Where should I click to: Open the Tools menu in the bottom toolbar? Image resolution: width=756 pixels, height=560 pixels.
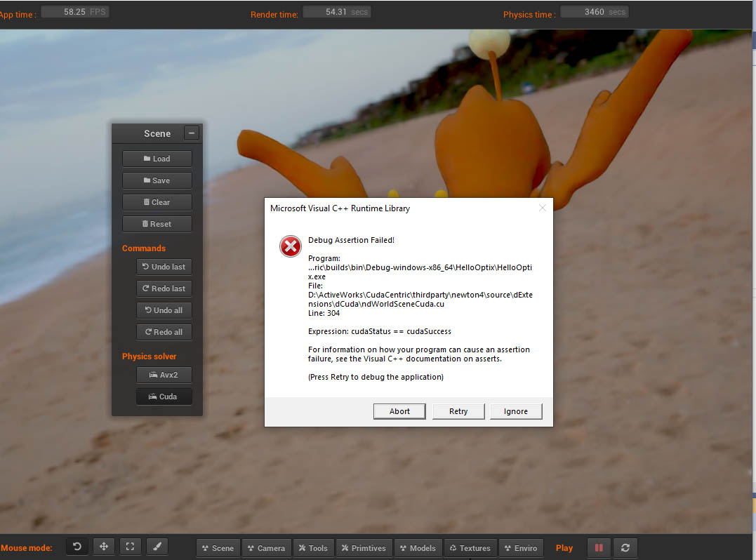(312, 548)
